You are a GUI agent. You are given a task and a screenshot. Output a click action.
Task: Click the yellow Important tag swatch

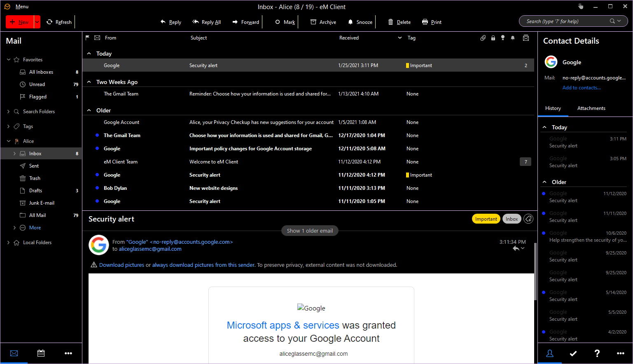pyautogui.click(x=407, y=65)
